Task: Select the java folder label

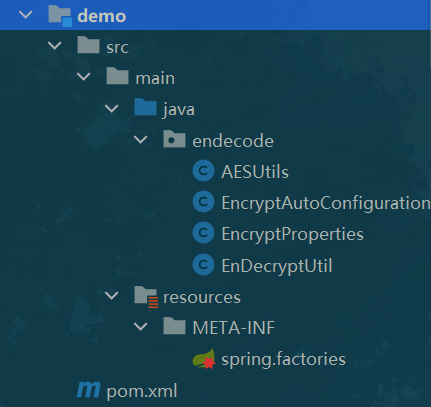Action: pyautogui.click(x=179, y=110)
